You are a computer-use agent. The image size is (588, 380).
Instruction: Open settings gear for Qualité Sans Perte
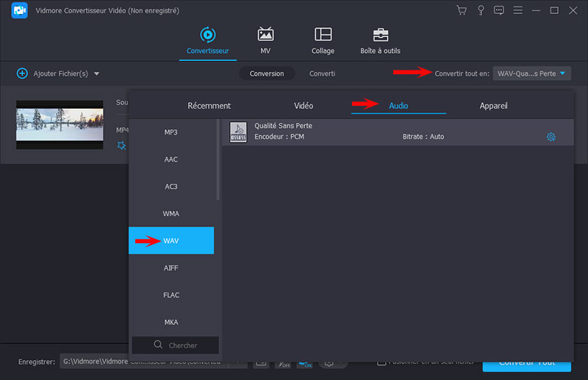coord(551,137)
